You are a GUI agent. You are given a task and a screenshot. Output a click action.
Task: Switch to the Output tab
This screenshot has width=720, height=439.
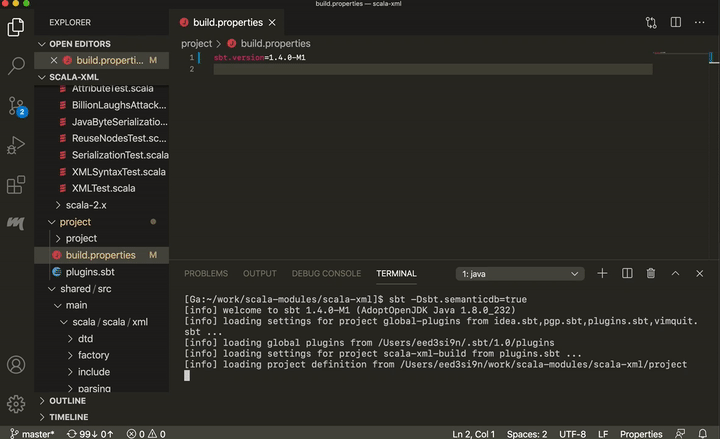point(259,274)
